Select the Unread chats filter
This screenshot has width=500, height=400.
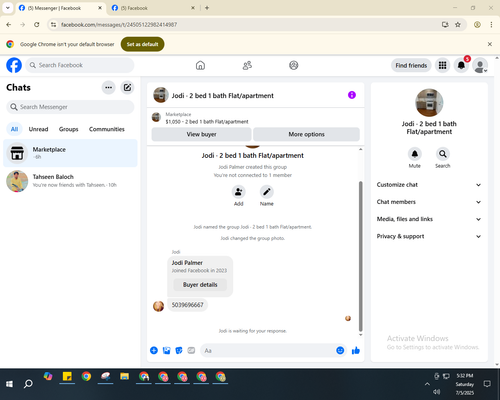pyautogui.click(x=38, y=129)
